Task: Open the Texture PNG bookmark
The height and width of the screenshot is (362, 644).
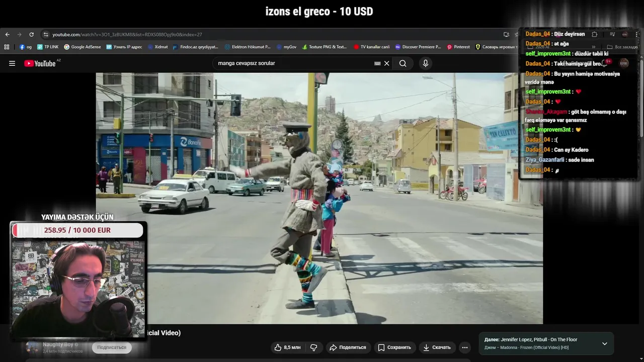Action: pyautogui.click(x=325, y=47)
